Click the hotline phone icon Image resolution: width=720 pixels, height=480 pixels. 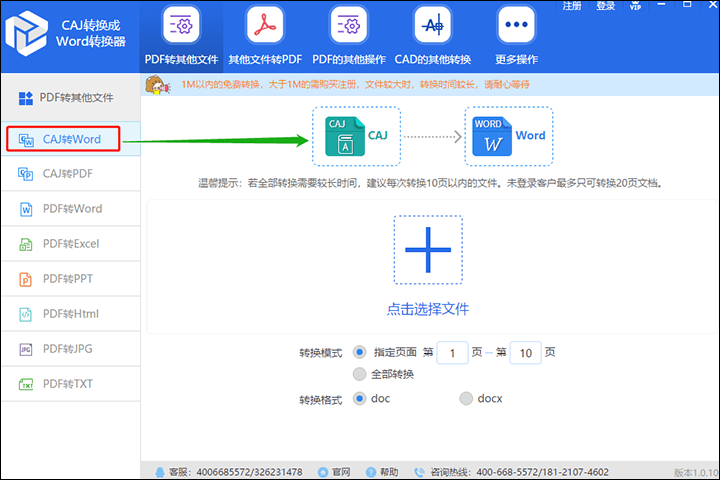(x=419, y=472)
